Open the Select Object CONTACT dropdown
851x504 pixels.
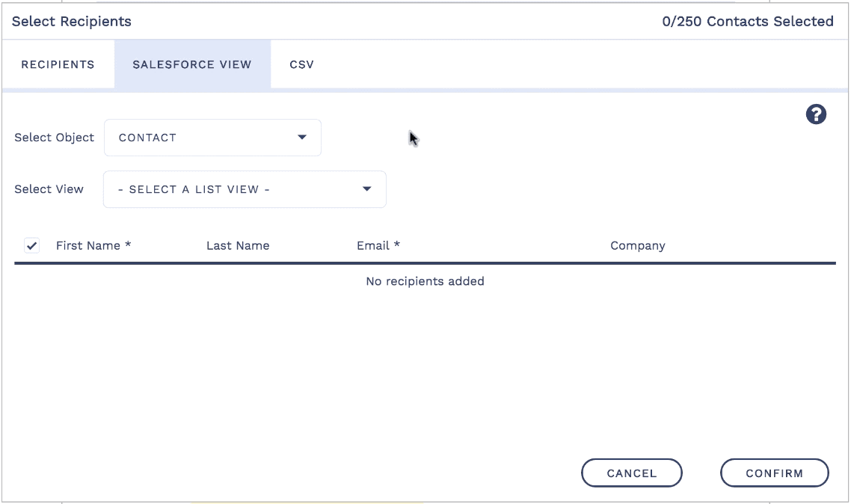coord(212,138)
